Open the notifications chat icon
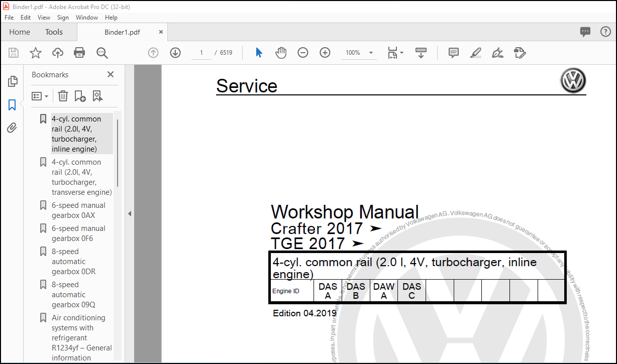This screenshot has width=617, height=364. point(585,32)
